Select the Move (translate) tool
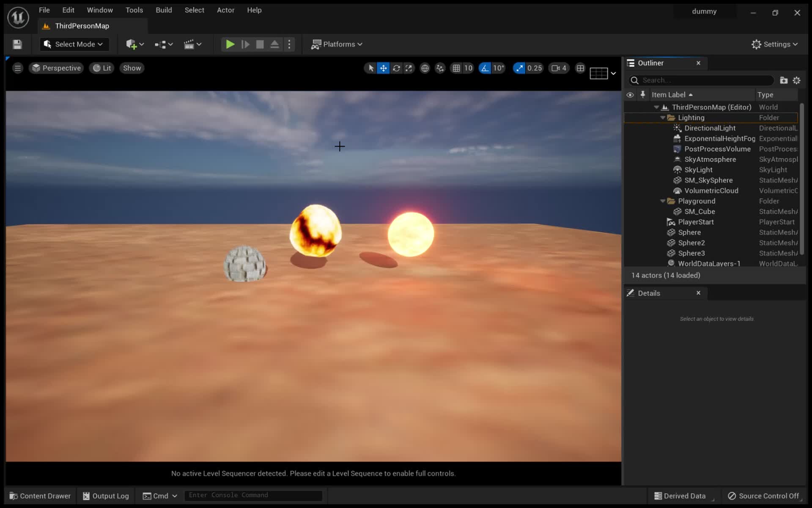812x508 pixels. coord(383,68)
